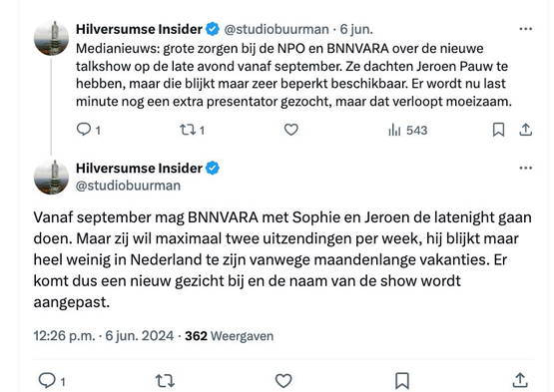The width and height of the screenshot is (554, 392).
Task: Open second tweet's profile avatar
Action: click(51, 178)
